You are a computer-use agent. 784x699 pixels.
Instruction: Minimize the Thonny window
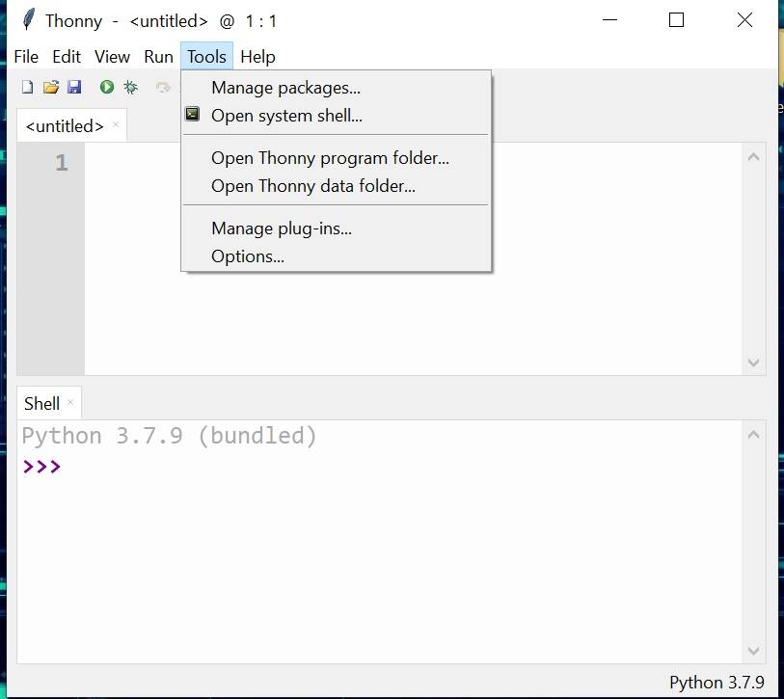[x=609, y=20]
